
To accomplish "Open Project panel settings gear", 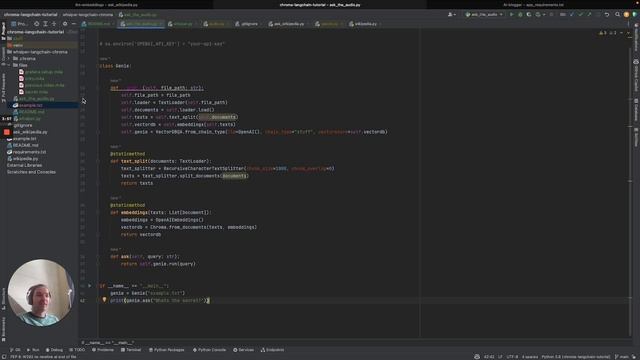I will [x=65, y=24].
